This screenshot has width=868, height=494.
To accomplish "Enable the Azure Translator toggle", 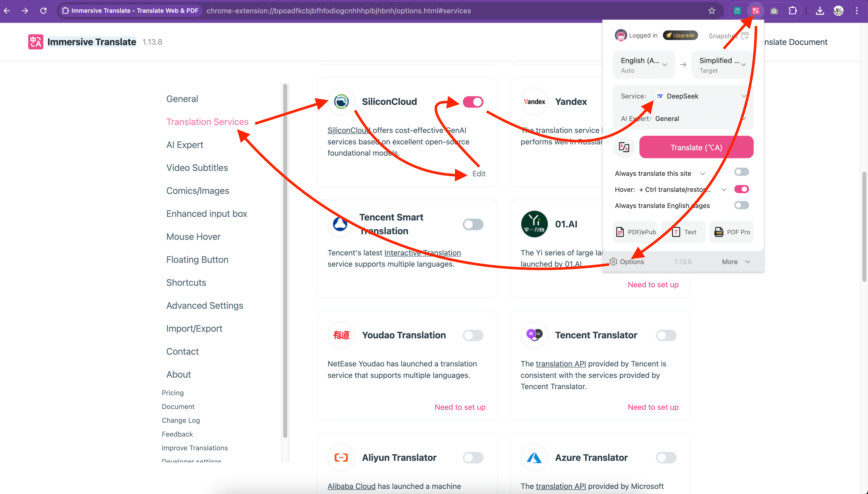I will (x=666, y=458).
